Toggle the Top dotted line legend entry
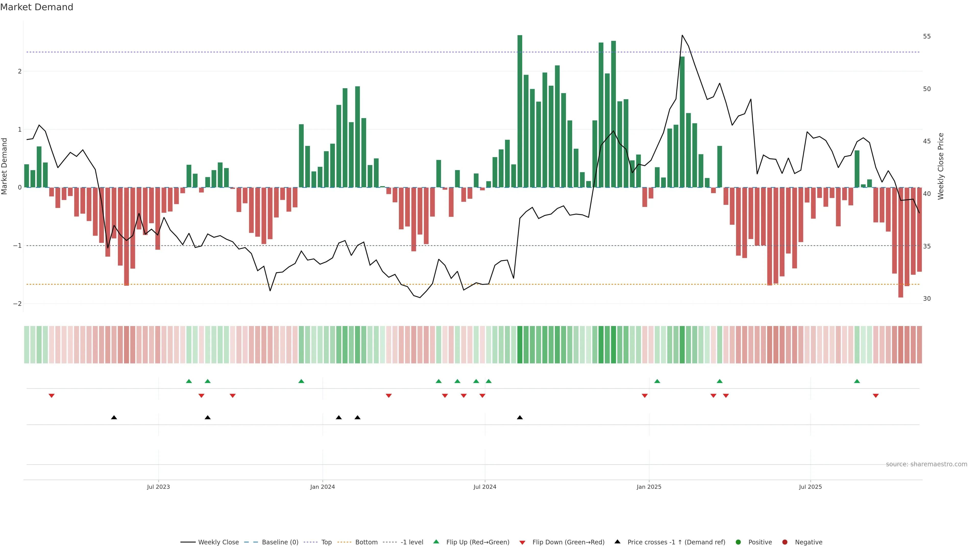The width and height of the screenshot is (980, 551). (x=326, y=542)
